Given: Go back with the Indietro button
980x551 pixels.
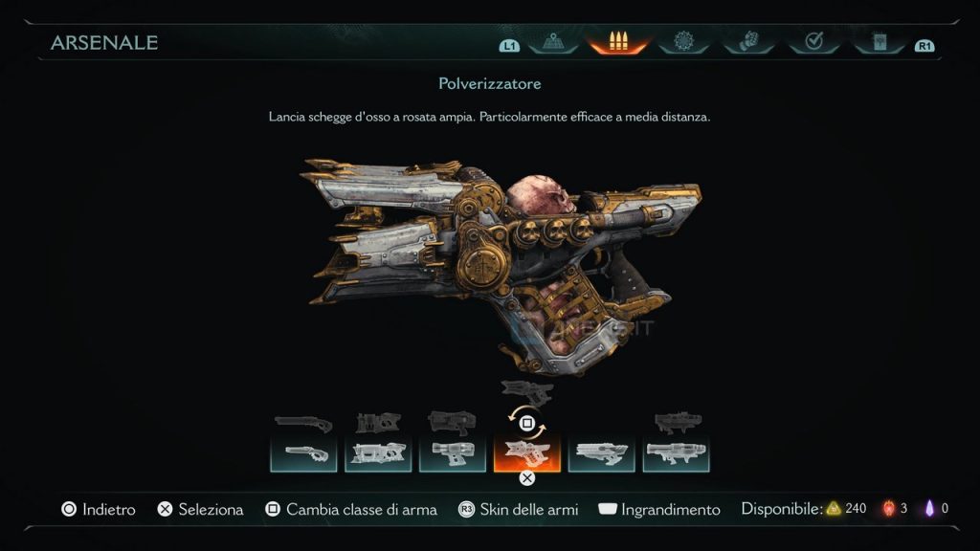Looking at the screenshot, I should pos(99,509).
